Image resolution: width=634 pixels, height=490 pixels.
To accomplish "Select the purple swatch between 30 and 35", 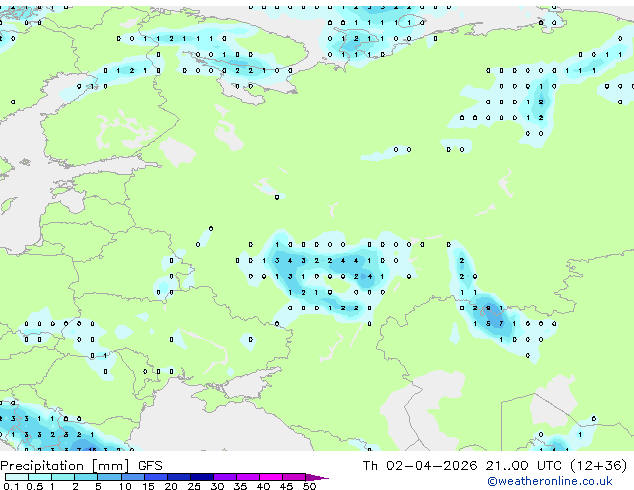I will tap(225, 477).
